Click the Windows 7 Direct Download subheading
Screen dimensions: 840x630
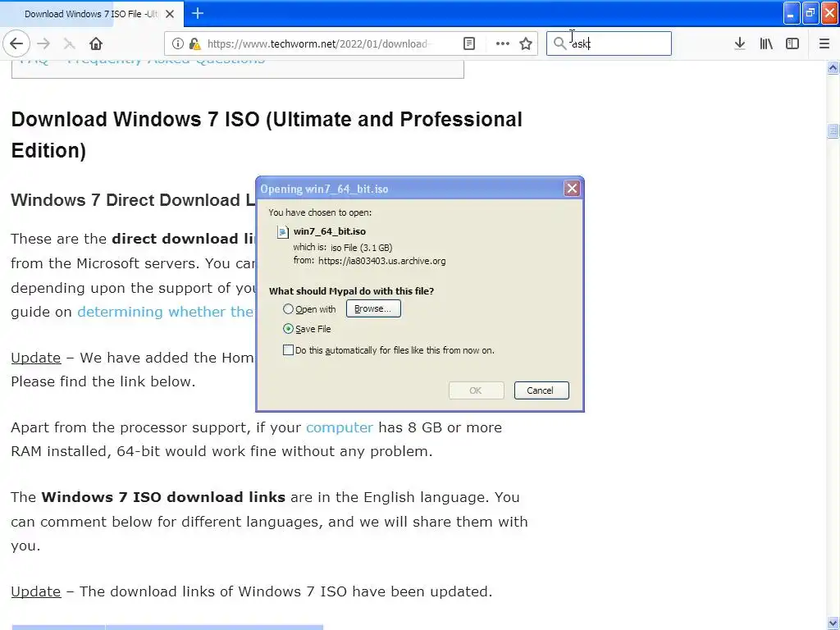133,200
